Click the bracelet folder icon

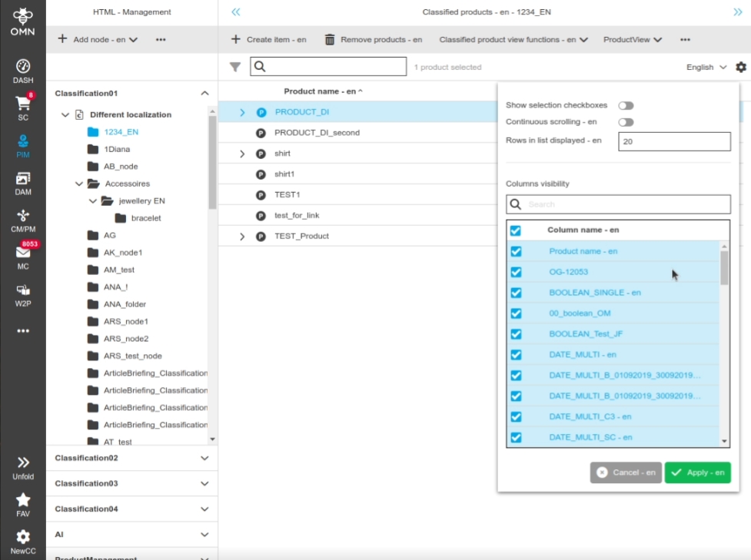(x=121, y=218)
